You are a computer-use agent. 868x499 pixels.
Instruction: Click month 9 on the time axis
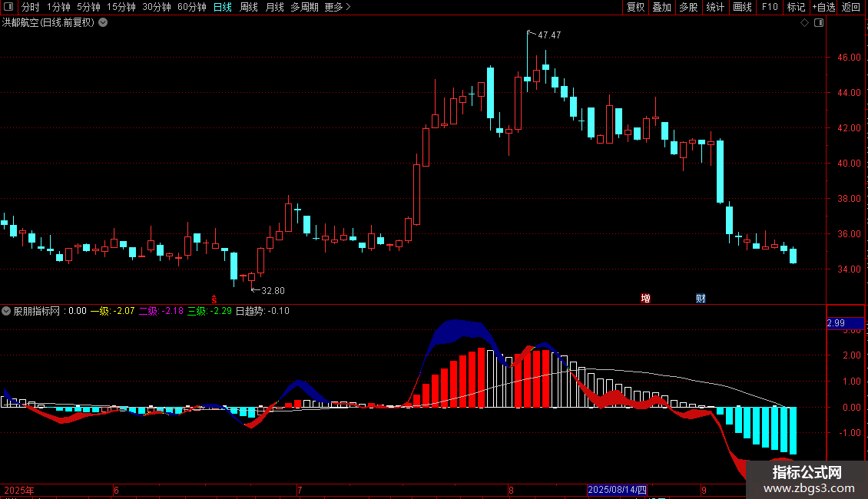pos(704,490)
